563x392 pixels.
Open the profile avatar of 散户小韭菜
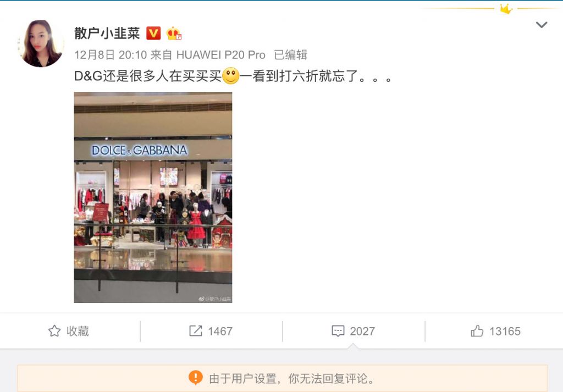point(41,43)
